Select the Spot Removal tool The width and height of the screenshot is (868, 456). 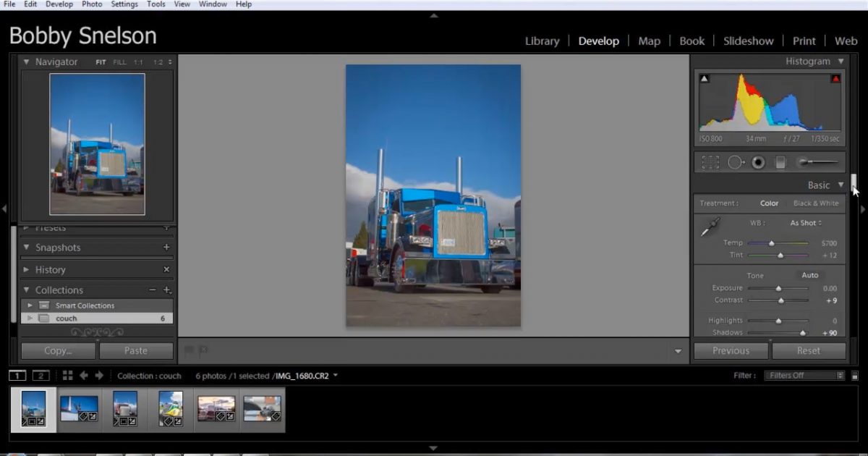pyautogui.click(x=736, y=163)
